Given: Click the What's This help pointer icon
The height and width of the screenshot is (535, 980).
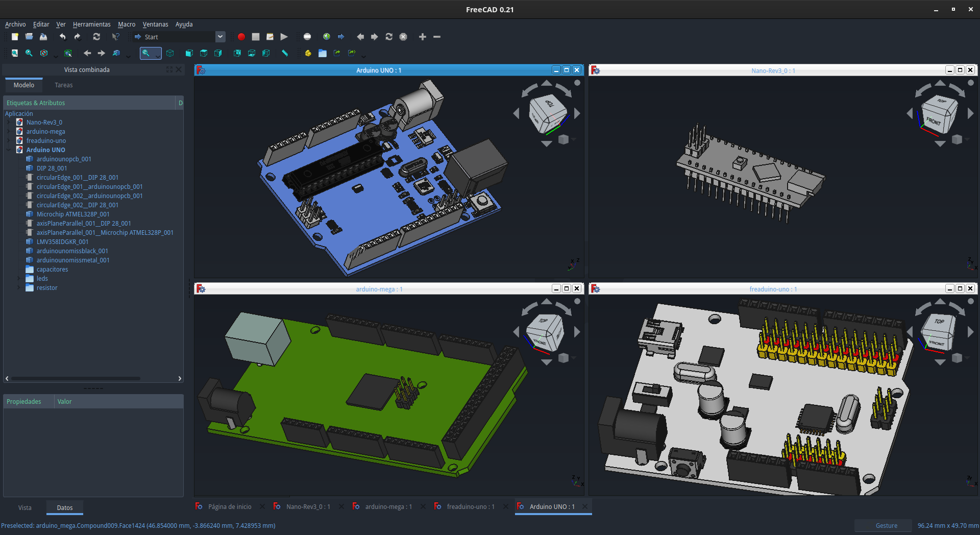Looking at the screenshot, I should (x=116, y=37).
